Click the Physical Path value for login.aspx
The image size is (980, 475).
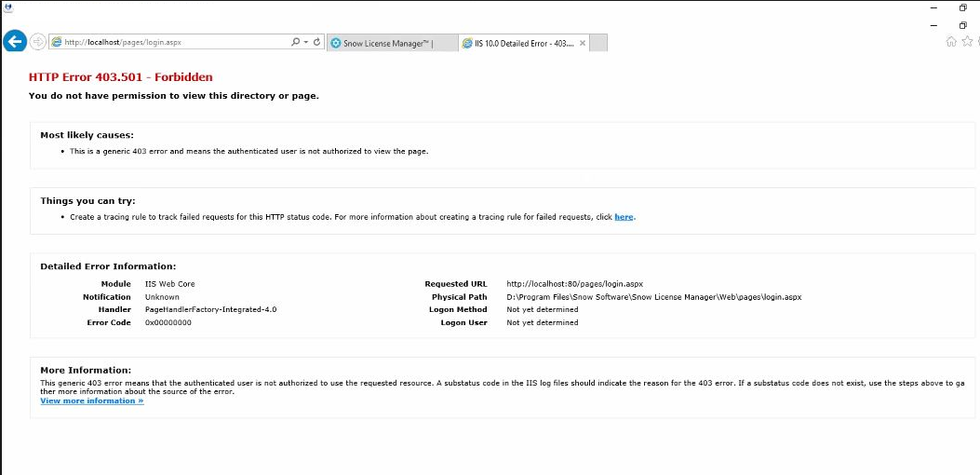pos(653,297)
